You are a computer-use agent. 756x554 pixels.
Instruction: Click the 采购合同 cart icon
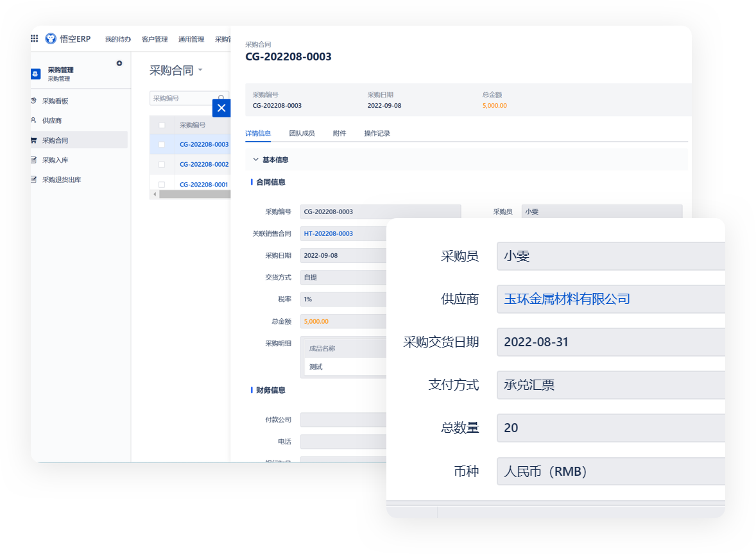pos(33,140)
